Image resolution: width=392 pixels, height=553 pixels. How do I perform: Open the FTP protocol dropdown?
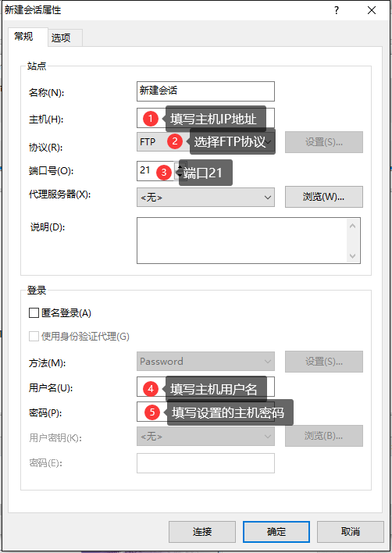click(x=205, y=142)
